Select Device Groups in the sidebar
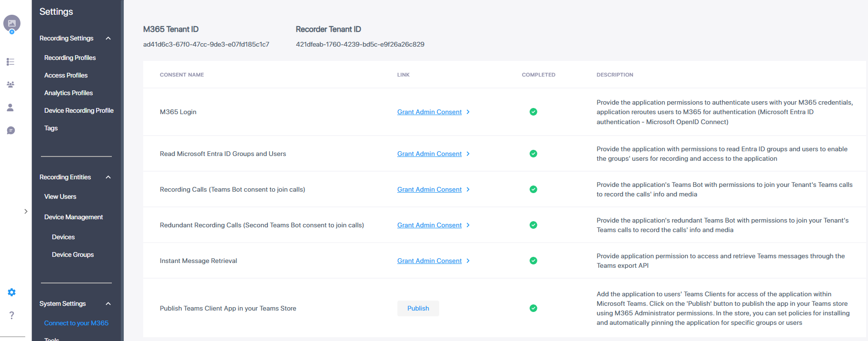This screenshot has width=868, height=341. [x=73, y=254]
